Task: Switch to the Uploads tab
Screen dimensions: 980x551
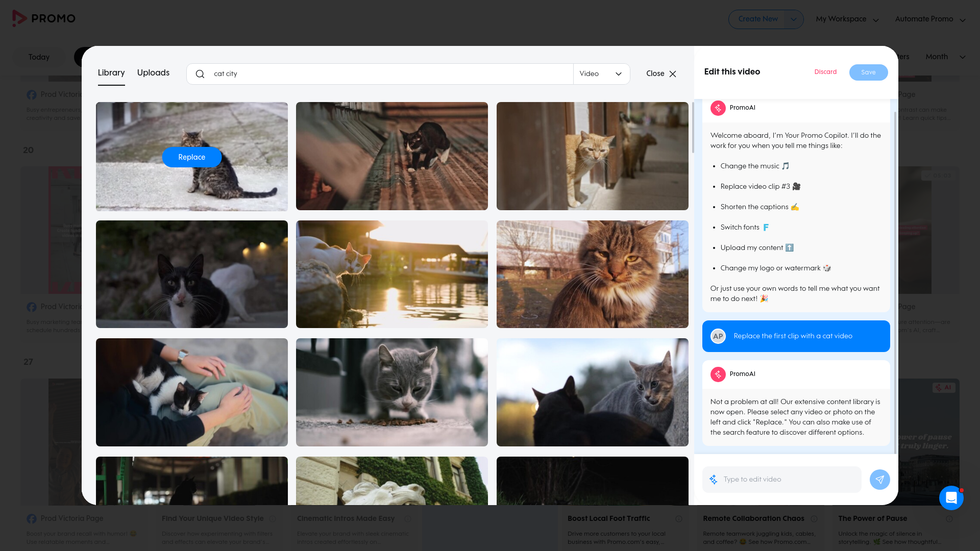Action: [x=153, y=73]
